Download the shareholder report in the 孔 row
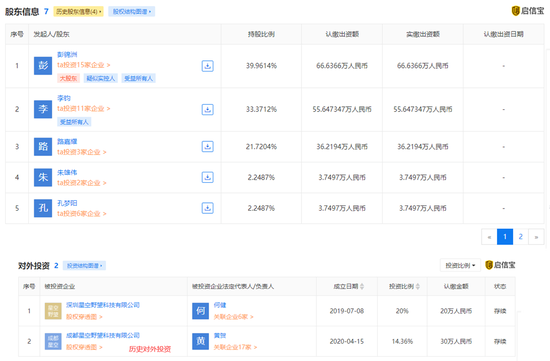This screenshot has height=361, width=550. tap(207, 208)
